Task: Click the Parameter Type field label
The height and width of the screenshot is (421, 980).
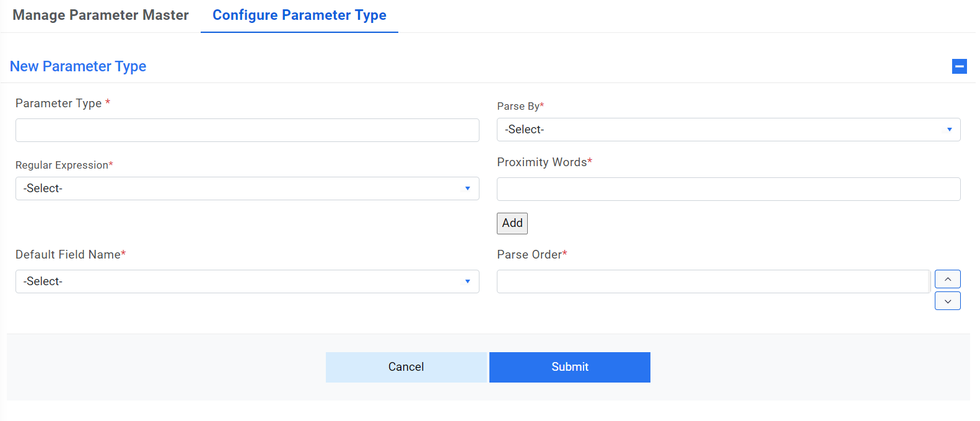Action: click(59, 103)
